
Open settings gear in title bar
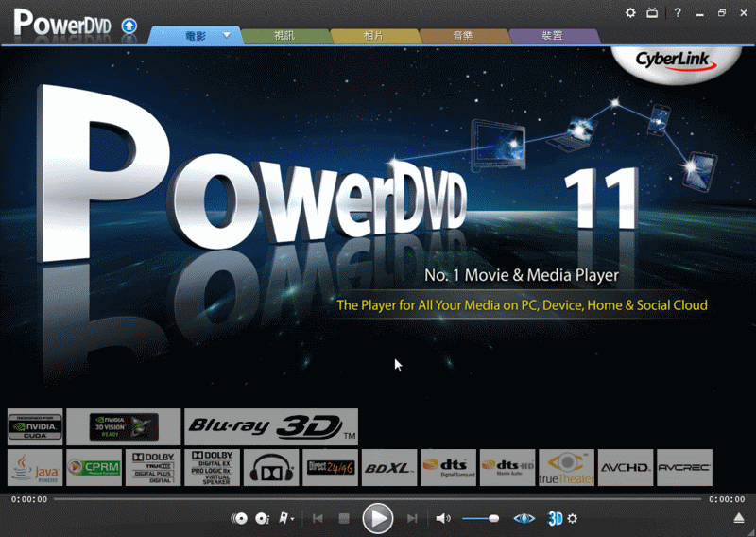pos(630,13)
